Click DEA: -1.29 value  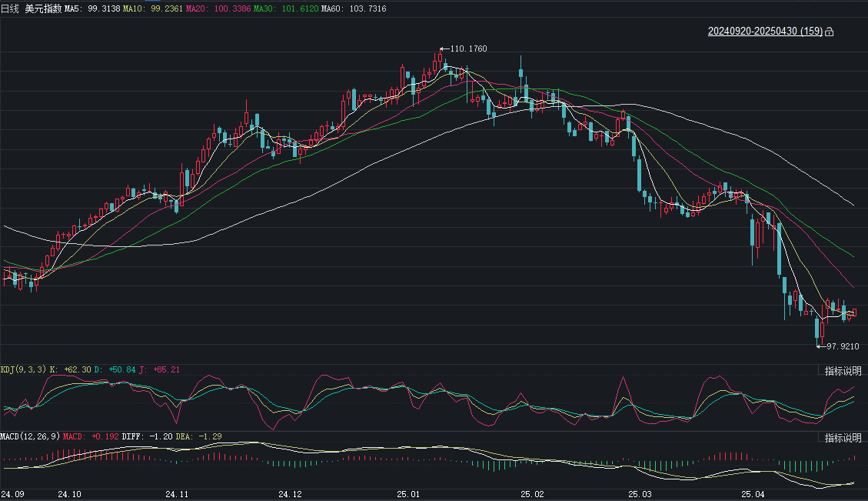(198, 436)
